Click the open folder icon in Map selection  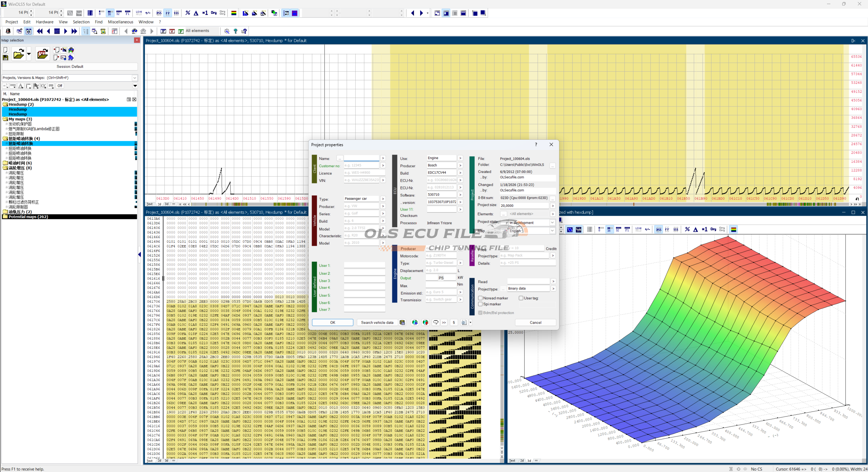[18, 54]
